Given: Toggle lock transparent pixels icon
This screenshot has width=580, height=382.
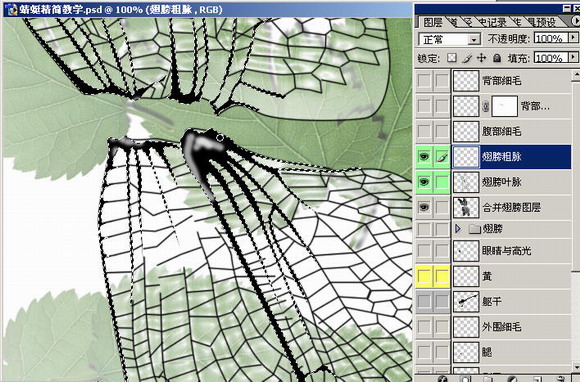Looking at the screenshot, I should point(452,58).
